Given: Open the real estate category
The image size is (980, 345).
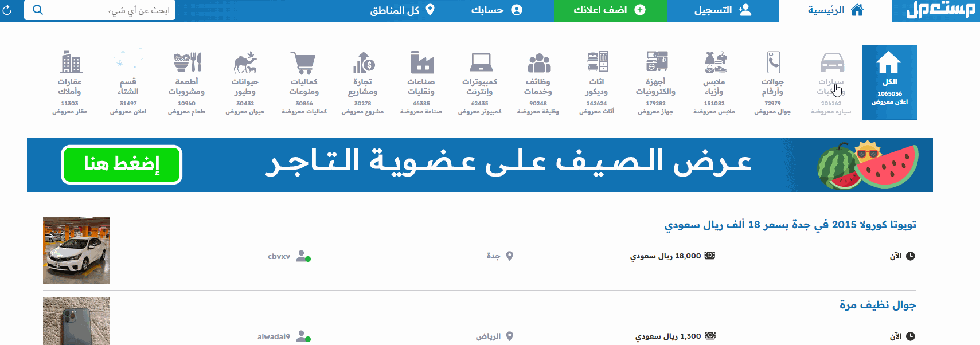Looking at the screenshot, I should [70, 63].
